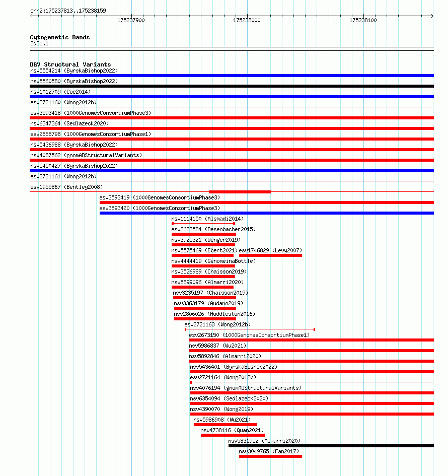Click the DGV Structural Variants track title
Viewport: 448px width, 476px height.
70,64
